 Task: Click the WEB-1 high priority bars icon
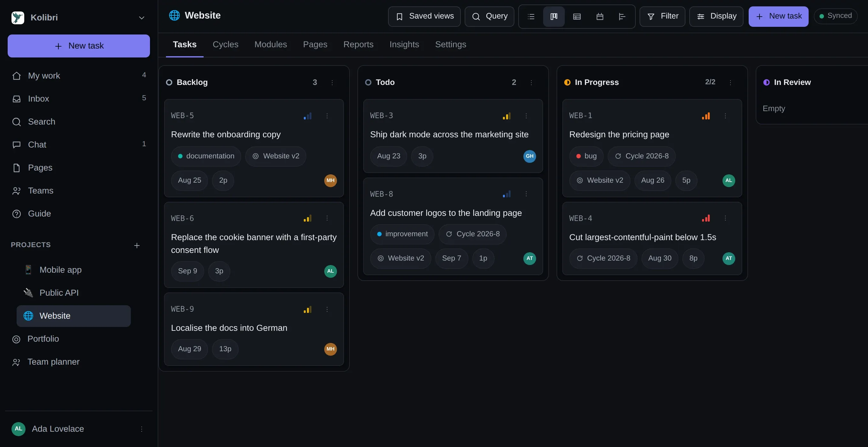tap(706, 116)
